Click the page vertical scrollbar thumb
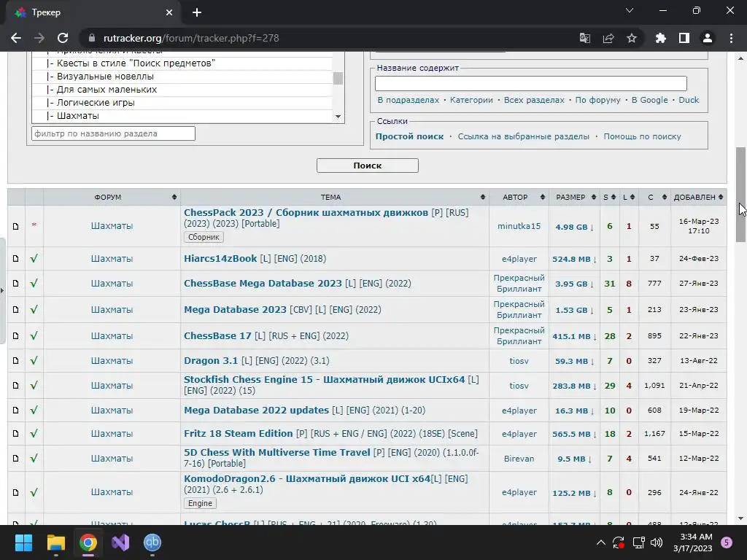Screen dimensions: 747x560 [740, 194]
